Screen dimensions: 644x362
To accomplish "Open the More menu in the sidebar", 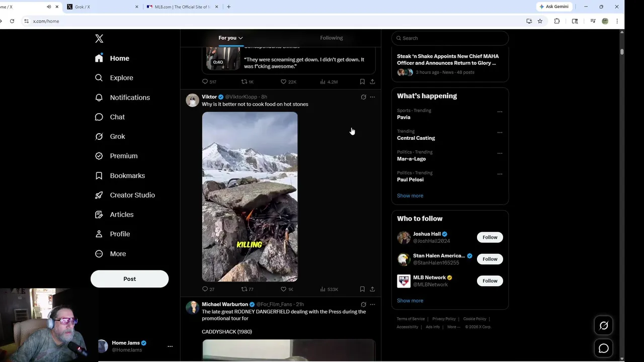I will [x=111, y=254].
